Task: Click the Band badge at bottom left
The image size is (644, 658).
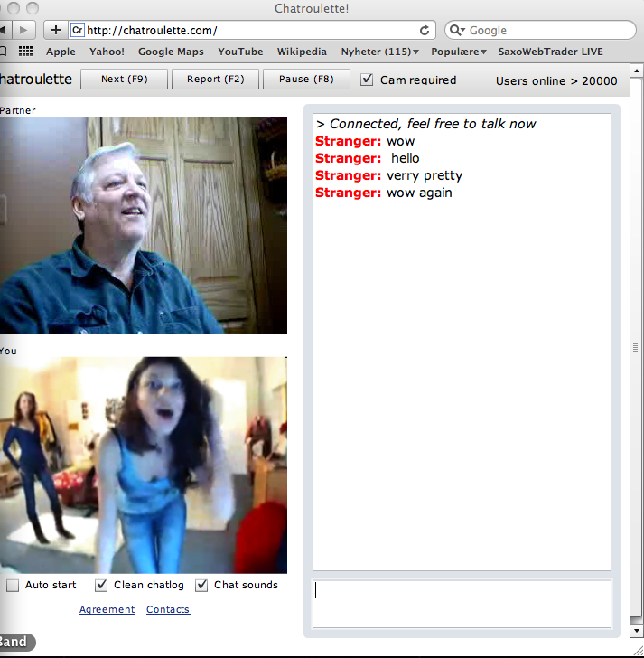Action: 17,642
